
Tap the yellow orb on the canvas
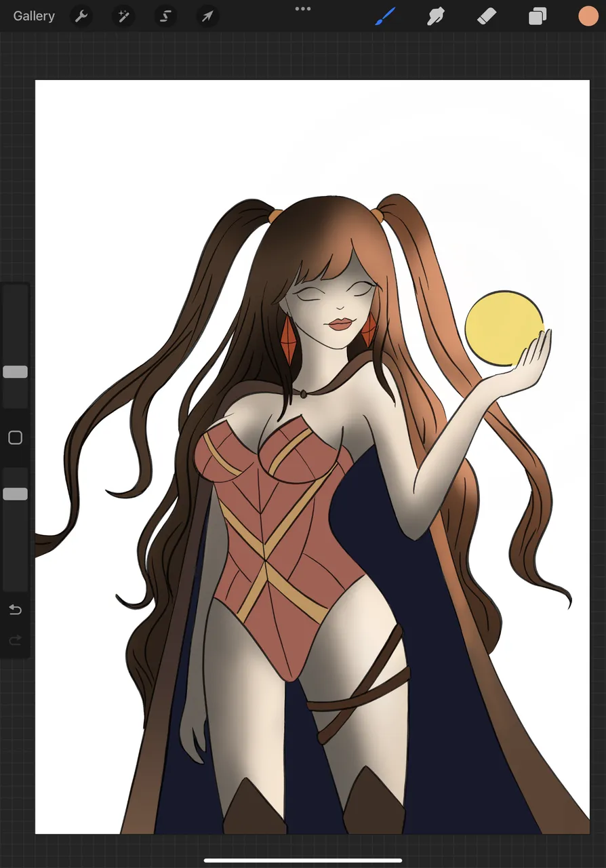pyautogui.click(x=503, y=328)
